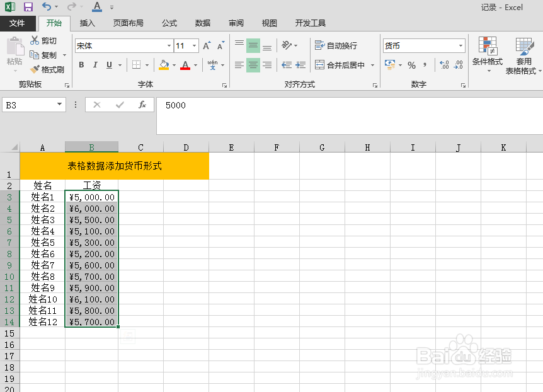543x392 pixels.
Task: Switch to the 插入 ribbon tab
Action: click(x=88, y=23)
